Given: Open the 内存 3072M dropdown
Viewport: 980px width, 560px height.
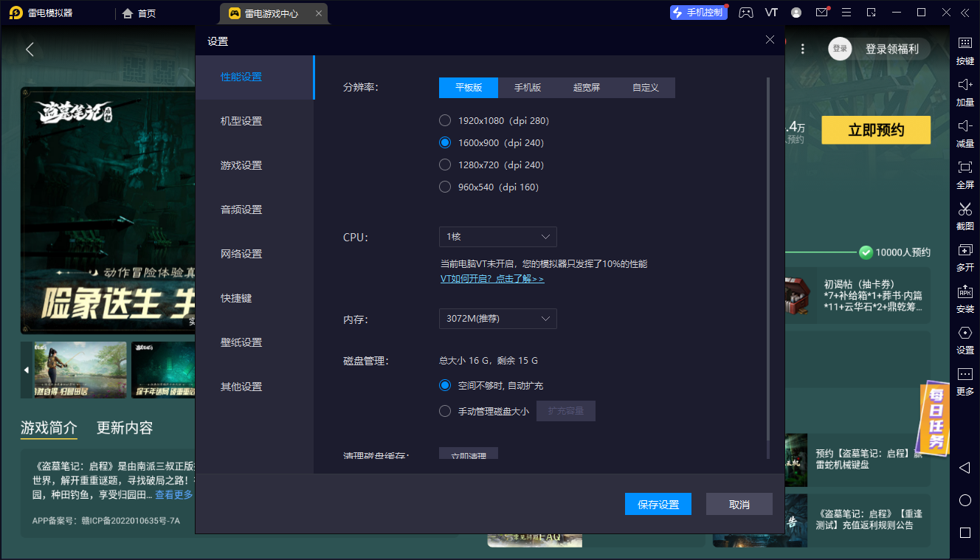Looking at the screenshot, I should click(498, 319).
